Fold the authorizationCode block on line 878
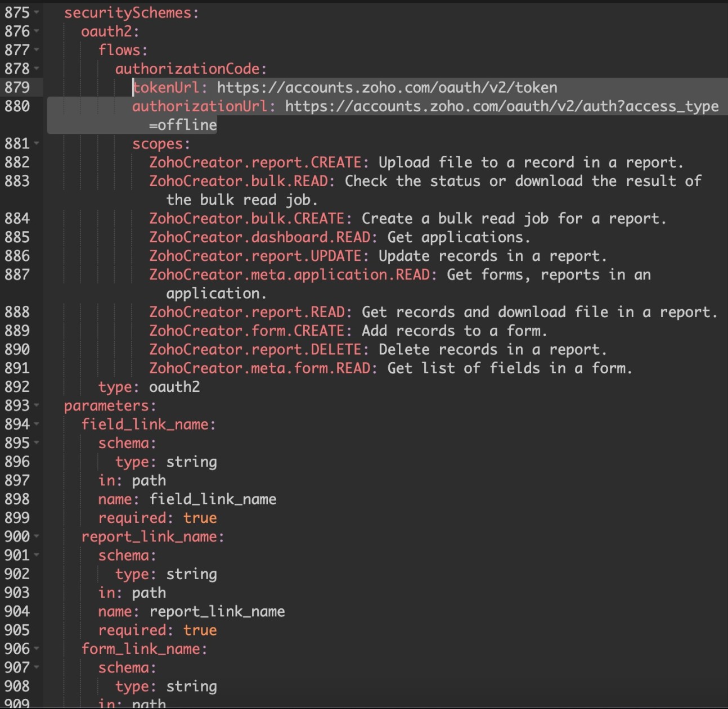728x709 pixels. (x=37, y=69)
